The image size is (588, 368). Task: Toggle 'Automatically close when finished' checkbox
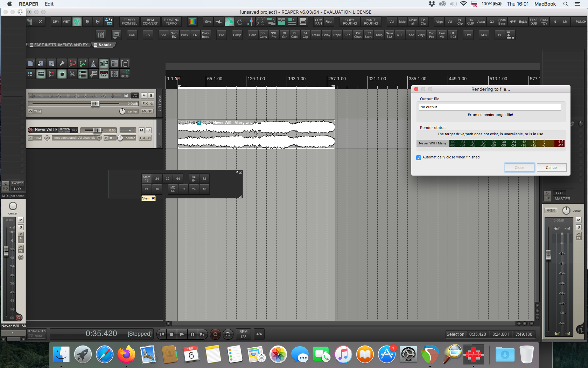click(419, 157)
